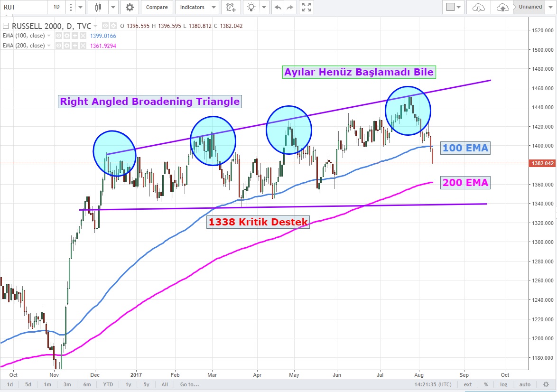
Task: Click the Compare button
Action: click(157, 7)
